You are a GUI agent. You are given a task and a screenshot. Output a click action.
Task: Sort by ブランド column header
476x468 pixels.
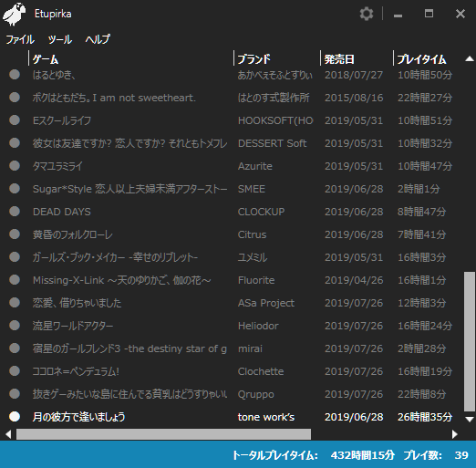point(277,58)
